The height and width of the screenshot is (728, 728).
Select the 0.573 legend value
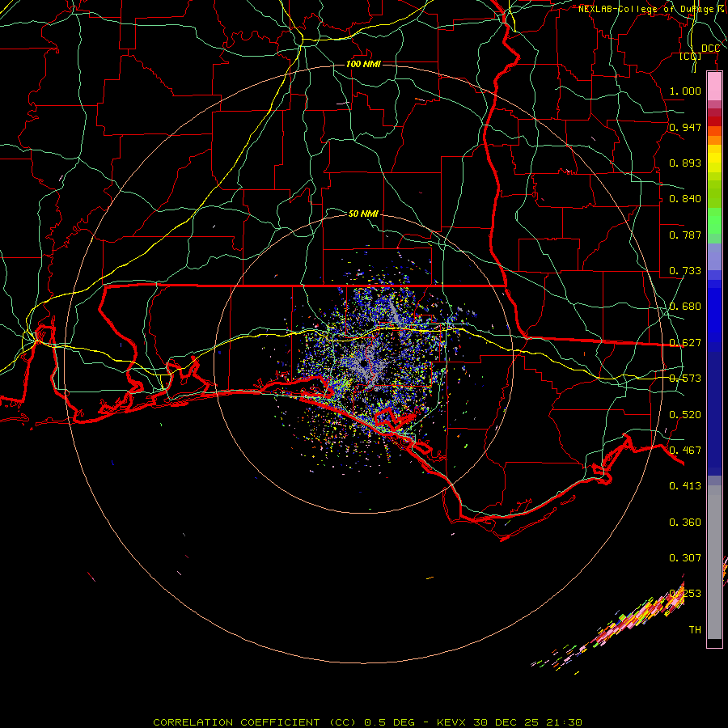(x=685, y=379)
